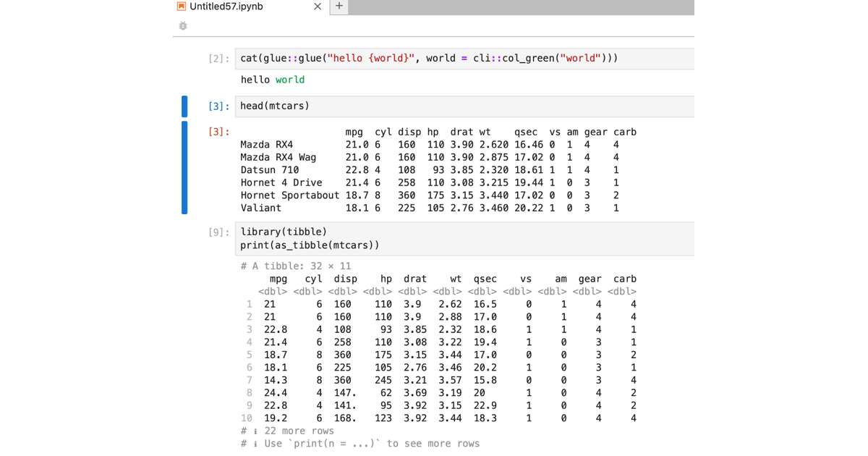Select the blue [3] input prompt

click(x=219, y=106)
